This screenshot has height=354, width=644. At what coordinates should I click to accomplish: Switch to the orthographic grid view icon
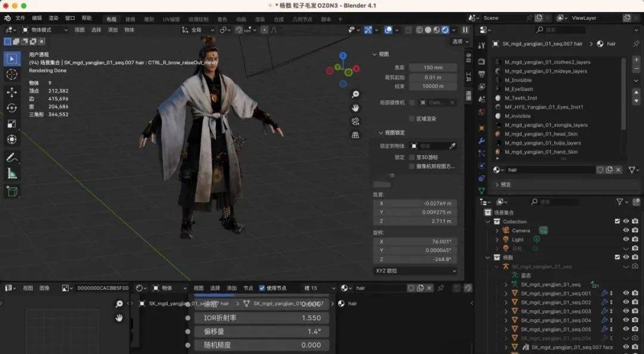point(355,135)
